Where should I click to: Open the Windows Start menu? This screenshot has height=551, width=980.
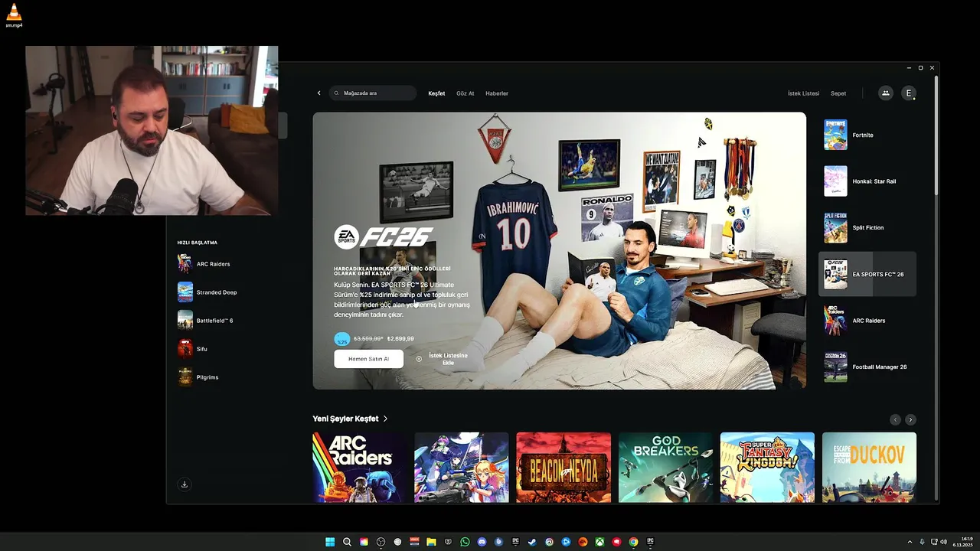click(330, 542)
